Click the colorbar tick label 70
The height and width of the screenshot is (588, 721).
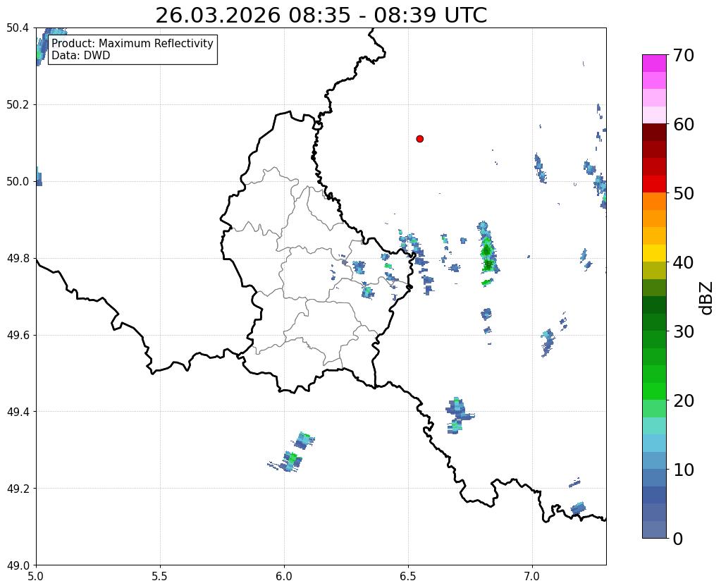click(x=684, y=55)
